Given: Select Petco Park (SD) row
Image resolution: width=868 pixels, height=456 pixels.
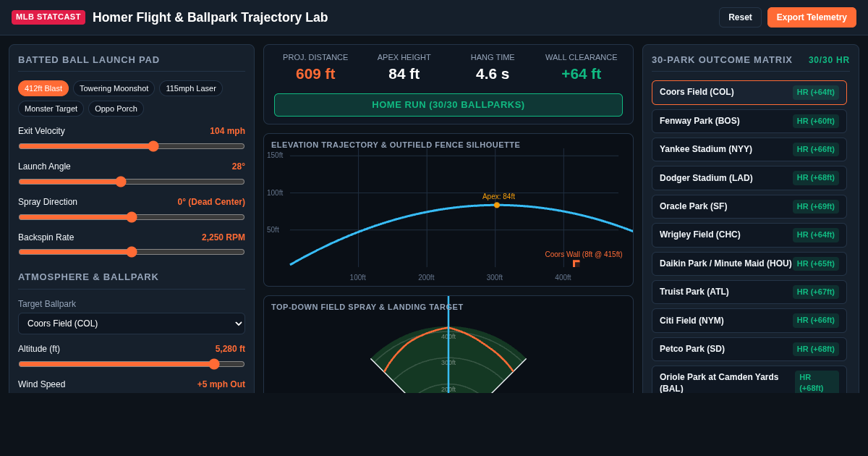Looking at the screenshot, I should point(749,349).
